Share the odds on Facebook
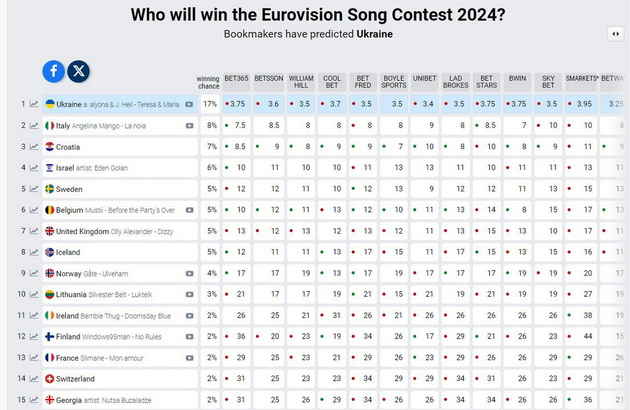Image resolution: width=630 pixels, height=410 pixels. (x=53, y=72)
